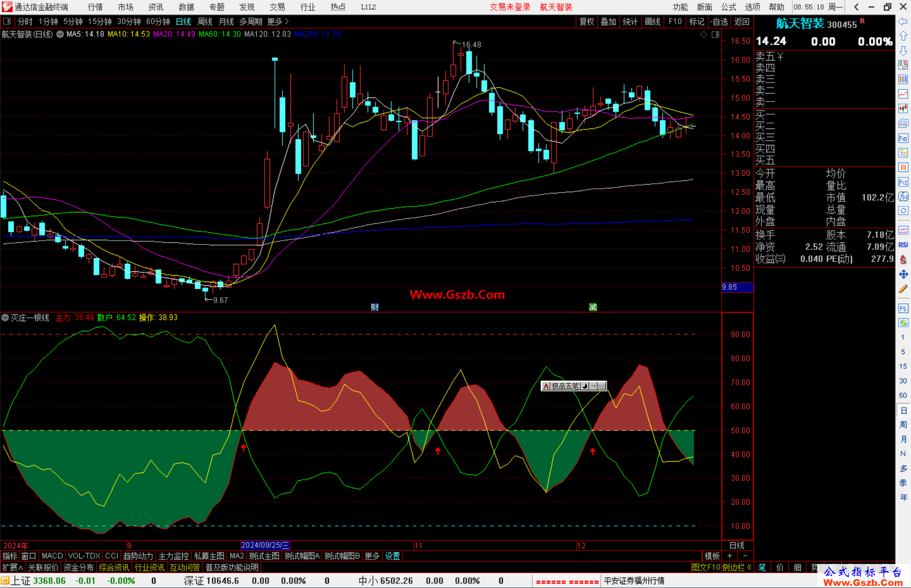Open the colored quote table icon

coord(903,80)
